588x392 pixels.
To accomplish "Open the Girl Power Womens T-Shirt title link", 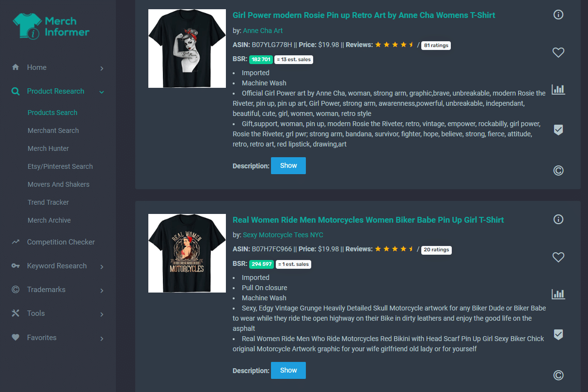I will 364,15.
